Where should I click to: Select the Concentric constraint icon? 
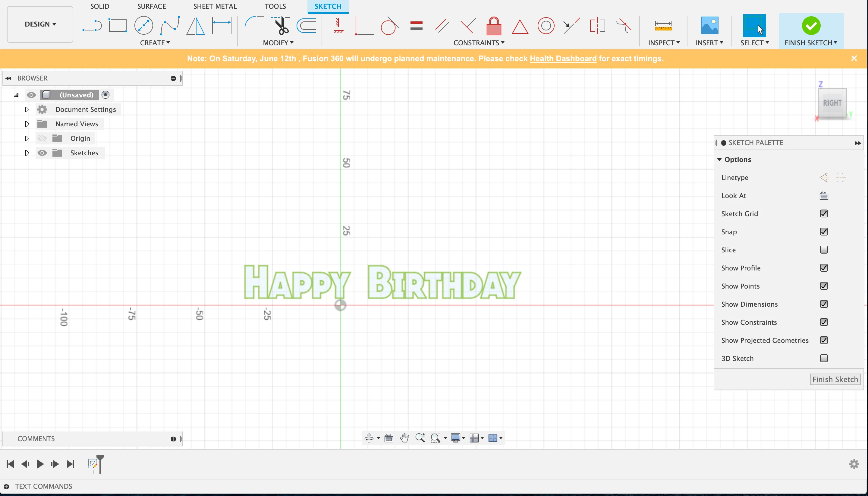546,26
